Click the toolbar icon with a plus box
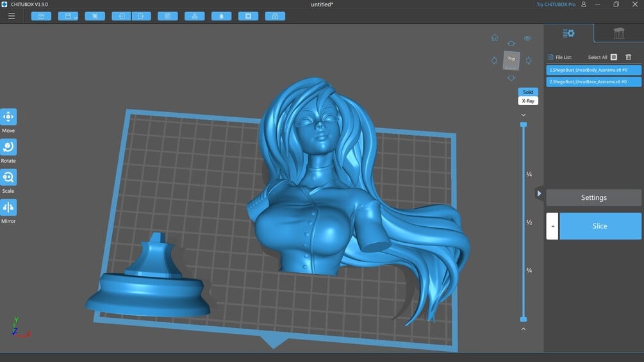Image resolution: width=644 pixels, height=362 pixels. pos(275,16)
